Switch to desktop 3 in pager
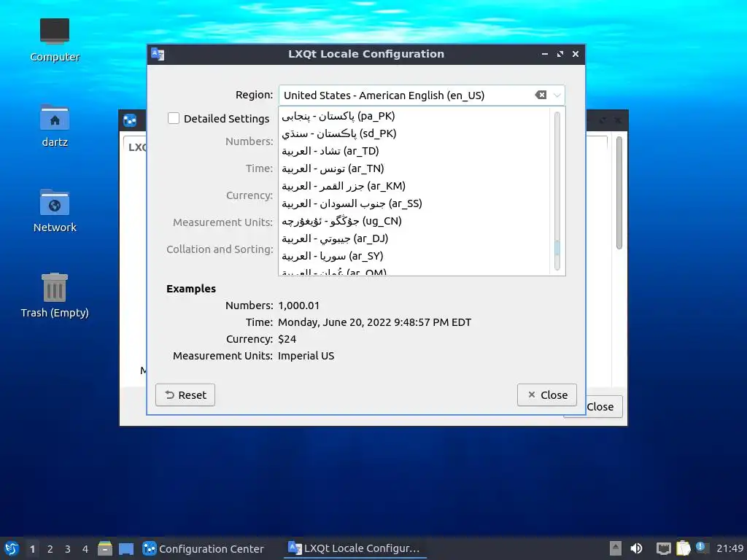 click(x=68, y=549)
